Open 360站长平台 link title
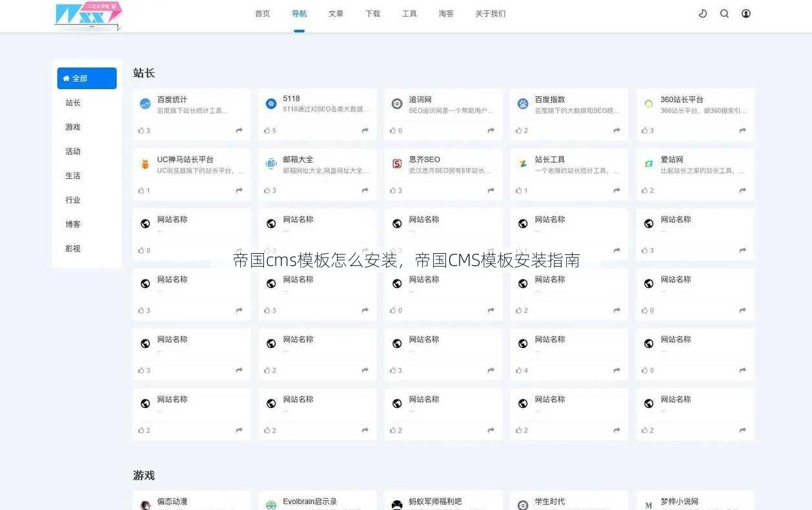Viewport: 812px width, 510px height. (682, 99)
